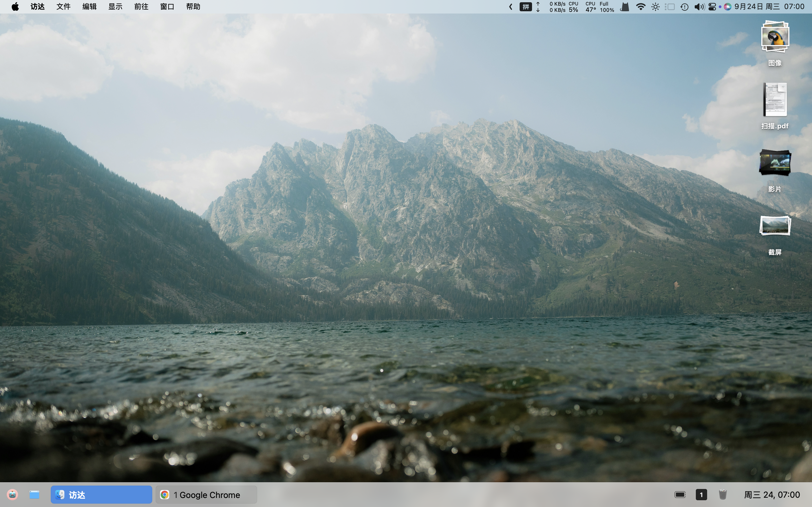812x507 pixels.
Task: Click the 访达 taskbar button
Action: 101,495
